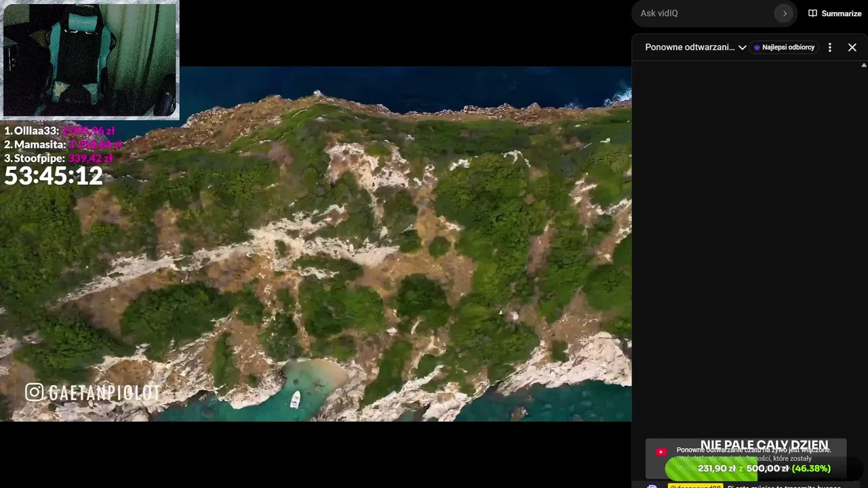Click the chat scrollbar up arrow

(x=864, y=66)
